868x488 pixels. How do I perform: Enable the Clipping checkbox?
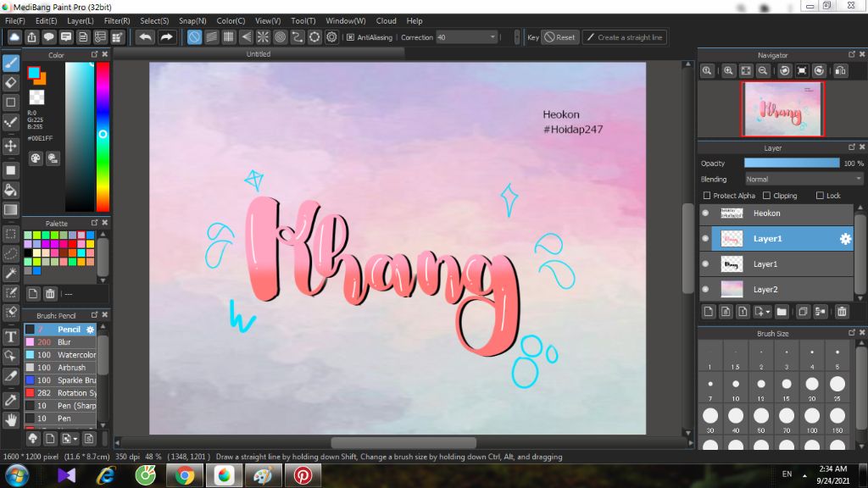tap(766, 196)
